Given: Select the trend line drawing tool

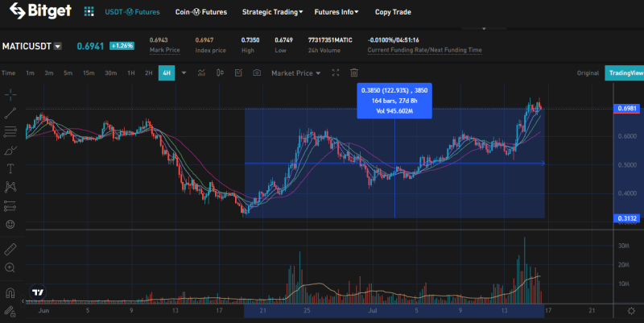Looking at the screenshot, I should pos(10,113).
